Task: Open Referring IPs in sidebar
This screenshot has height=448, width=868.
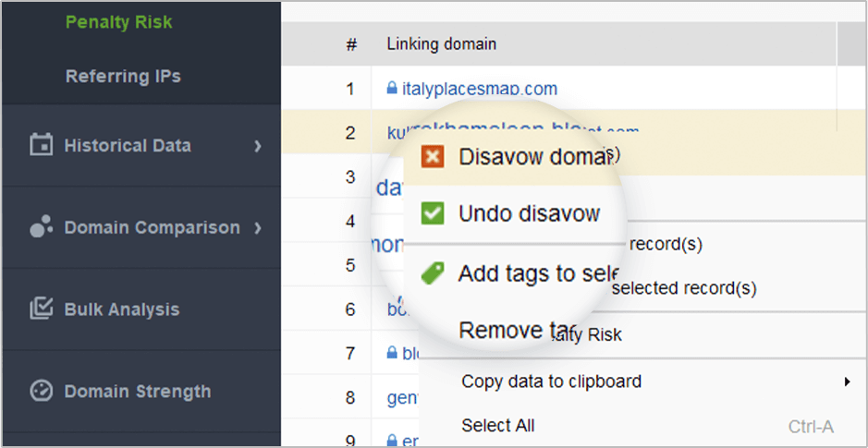Action: (x=123, y=76)
